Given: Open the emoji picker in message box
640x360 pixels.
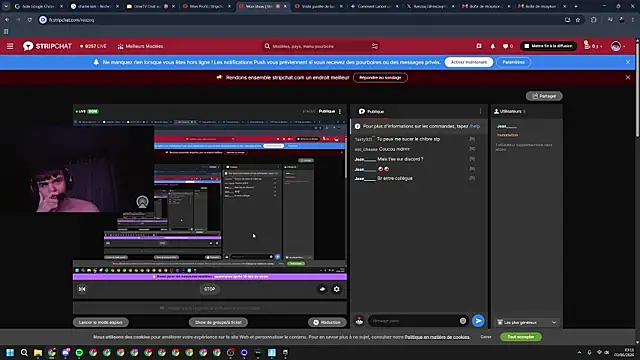Looking at the screenshot, I should 463,321.
